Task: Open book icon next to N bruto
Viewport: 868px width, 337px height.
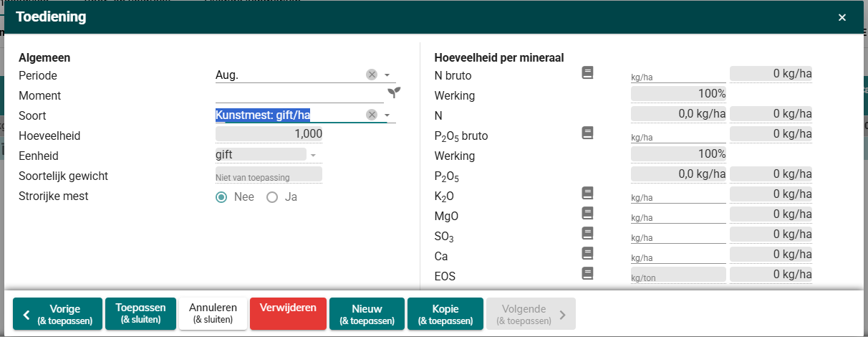Action: [588, 72]
